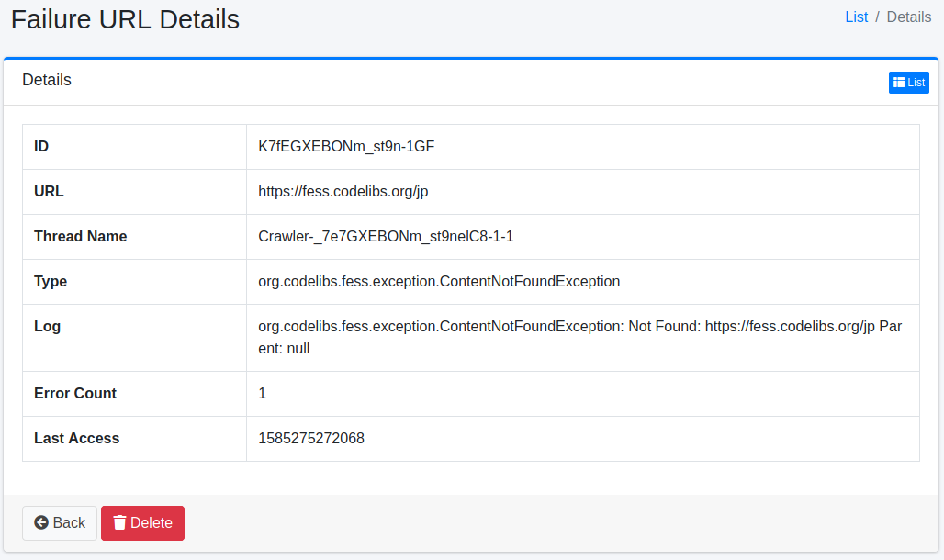Click the Last Access timestamp 1585275272068
The height and width of the screenshot is (560, 944).
pos(311,439)
